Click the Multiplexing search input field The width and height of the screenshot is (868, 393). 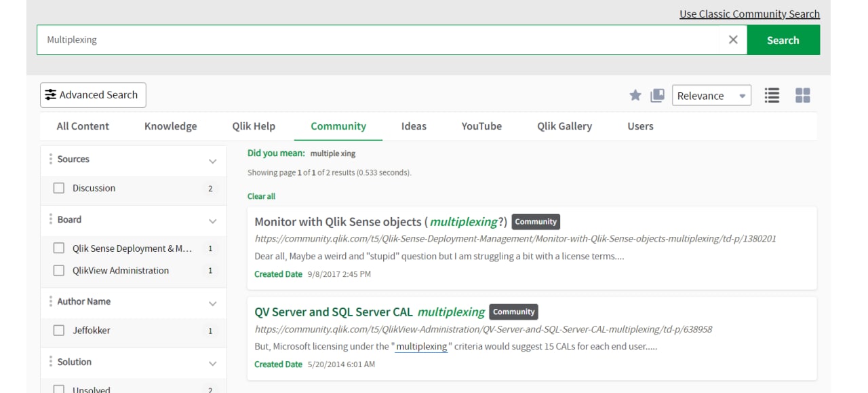(378, 40)
